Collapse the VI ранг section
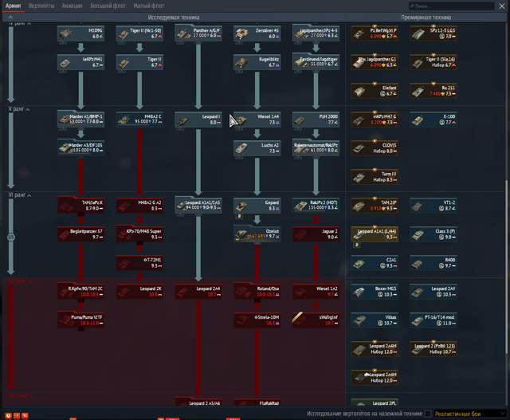 point(19,195)
